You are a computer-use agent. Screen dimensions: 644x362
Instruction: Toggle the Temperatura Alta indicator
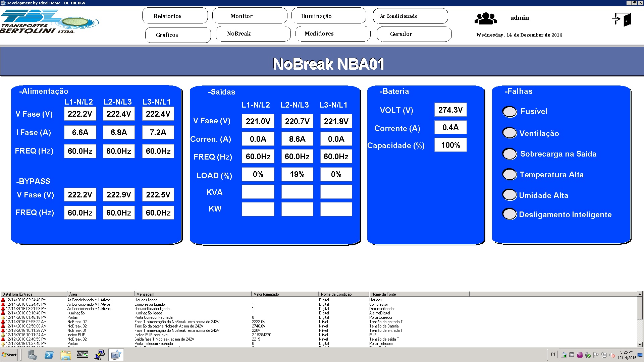(509, 174)
